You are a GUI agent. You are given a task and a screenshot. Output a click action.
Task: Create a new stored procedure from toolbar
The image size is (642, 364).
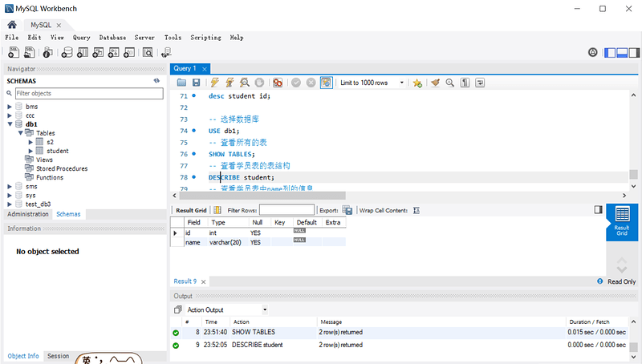point(114,52)
